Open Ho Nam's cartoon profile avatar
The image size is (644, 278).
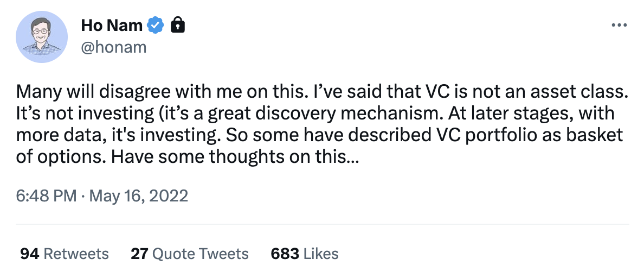point(42,36)
